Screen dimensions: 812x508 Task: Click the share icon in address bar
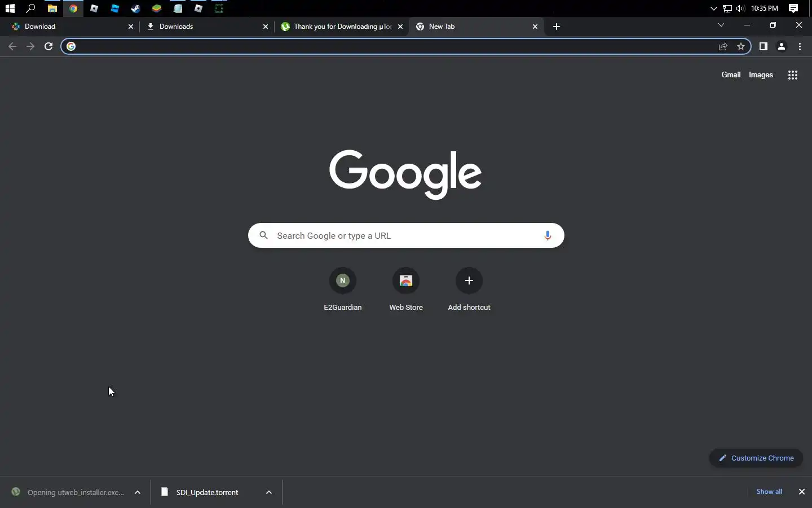click(x=723, y=46)
